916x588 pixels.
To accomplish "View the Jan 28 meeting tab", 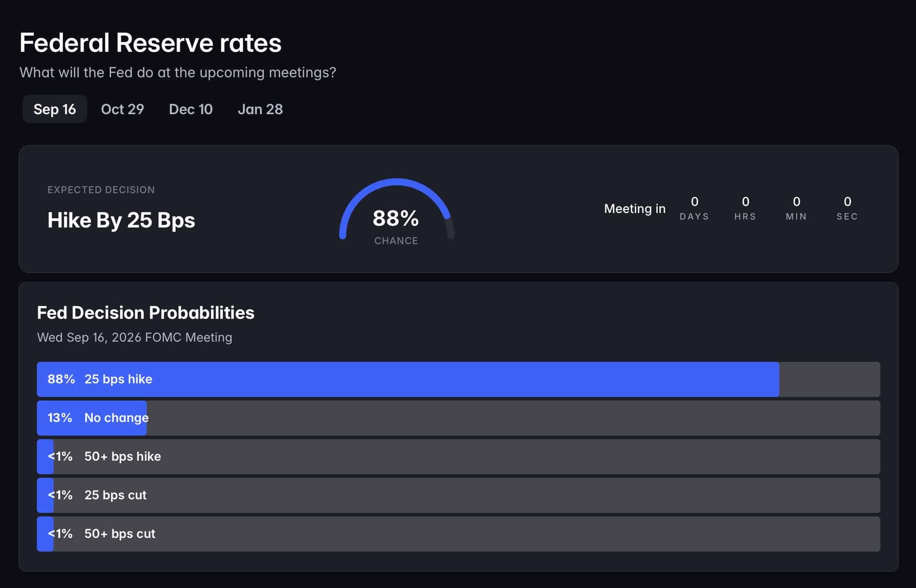I will (x=260, y=109).
